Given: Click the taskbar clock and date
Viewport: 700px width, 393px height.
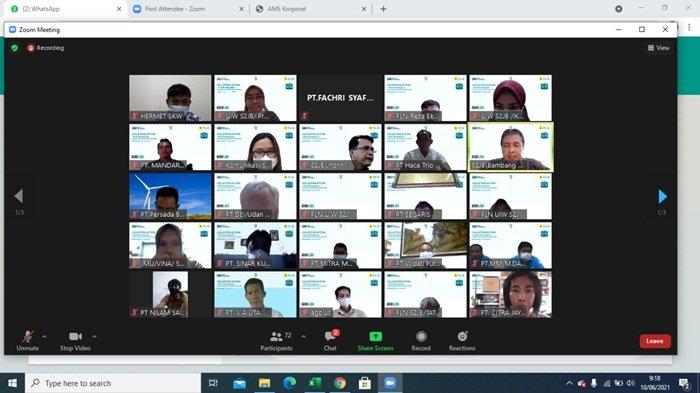Looking at the screenshot, I should (x=655, y=383).
